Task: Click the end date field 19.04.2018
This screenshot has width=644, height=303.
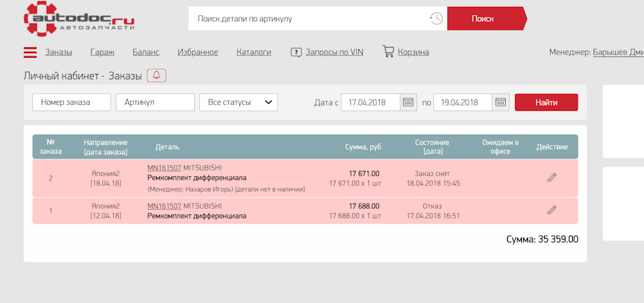Action: click(x=463, y=102)
